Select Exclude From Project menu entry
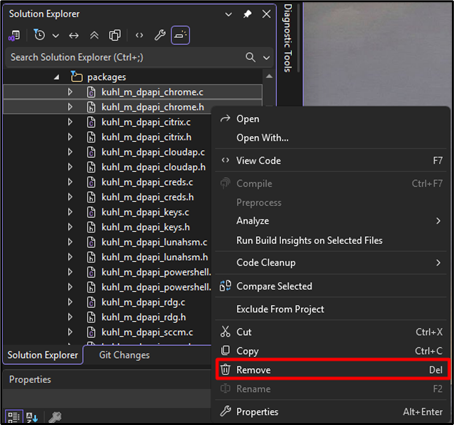The image size is (454, 425). [x=280, y=309]
